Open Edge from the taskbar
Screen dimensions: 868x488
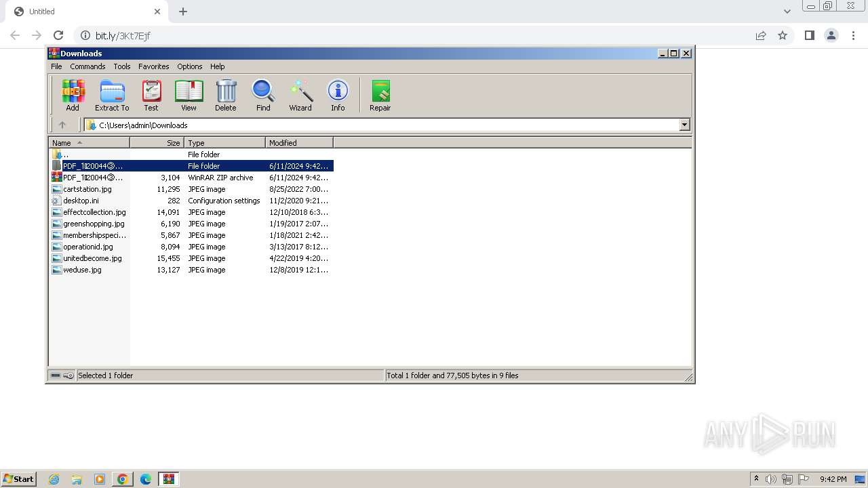pyautogui.click(x=146, y=479)
